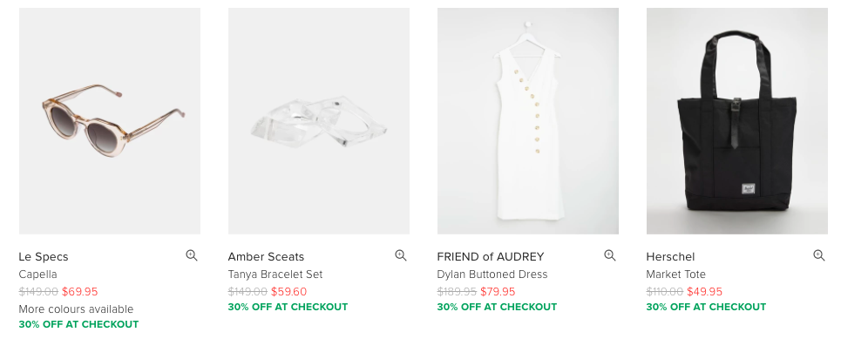Open the clear bracelet set product image
Image resolution: width=868 pixels, height=339 pixels.
pyautogui.click(x=319, y=121)
